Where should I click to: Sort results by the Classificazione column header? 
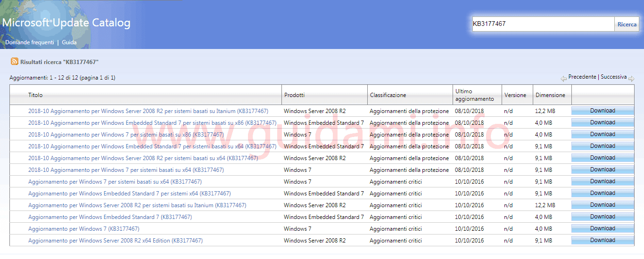click(x=388, y=95)
